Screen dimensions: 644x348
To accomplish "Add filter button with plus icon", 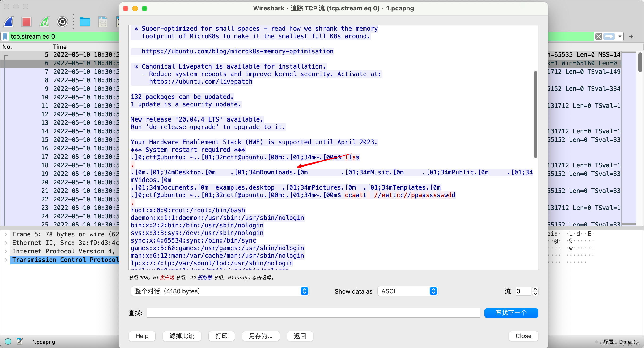I will [631, 37].
